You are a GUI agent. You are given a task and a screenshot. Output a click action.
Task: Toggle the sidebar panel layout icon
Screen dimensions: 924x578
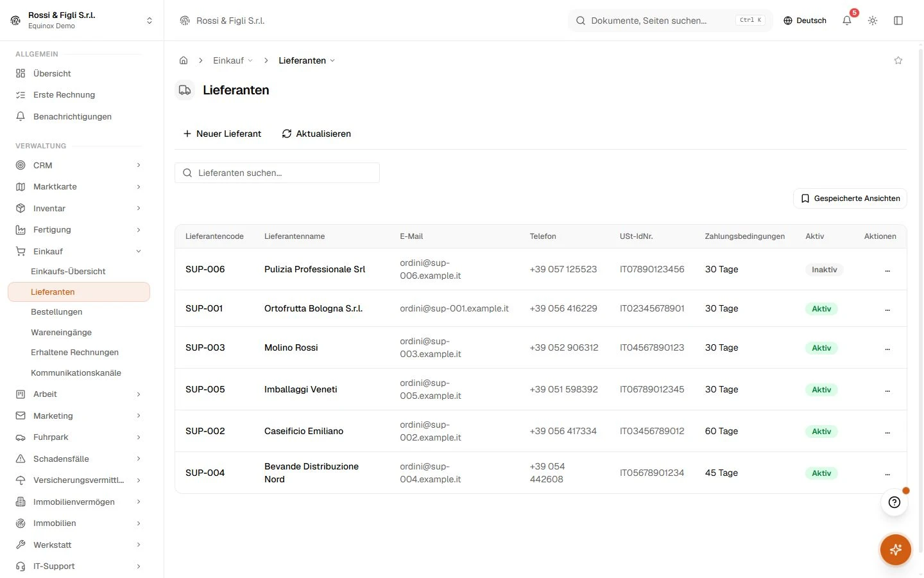[898, 21]
